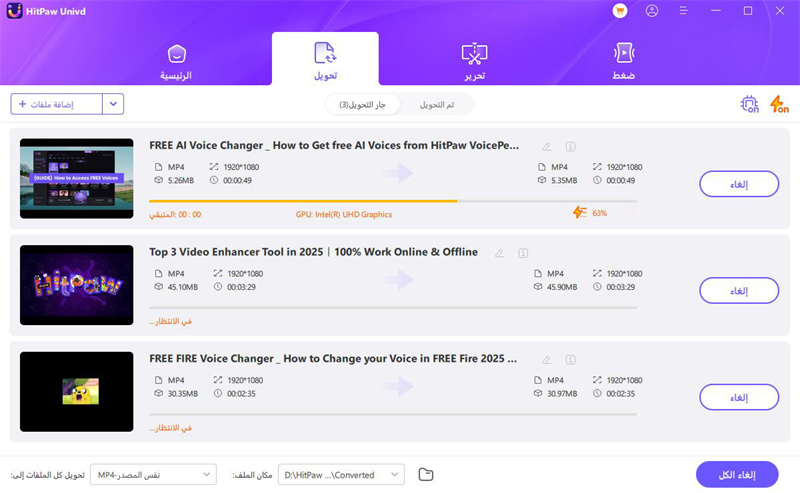The width and height of the screenshot is (800, 493).
Task: Switch to the finished conversions (تم التحويل) list
Action: [437, 104]
